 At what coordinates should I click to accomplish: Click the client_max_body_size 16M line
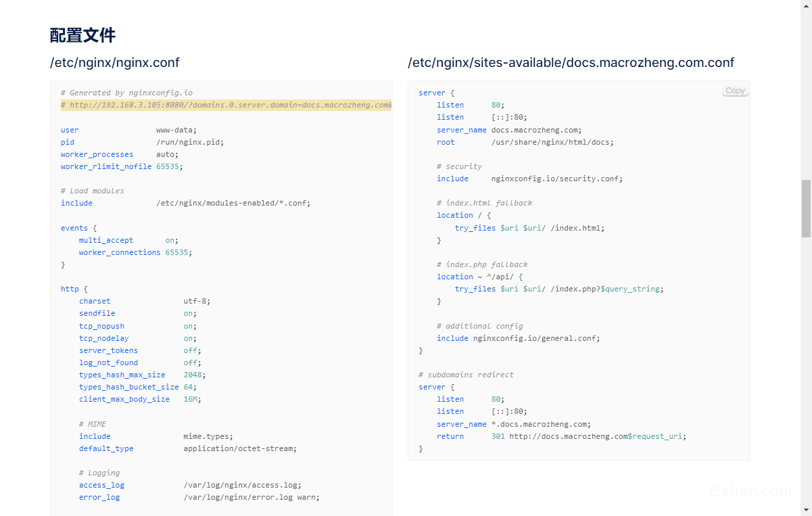coord(139,399)
